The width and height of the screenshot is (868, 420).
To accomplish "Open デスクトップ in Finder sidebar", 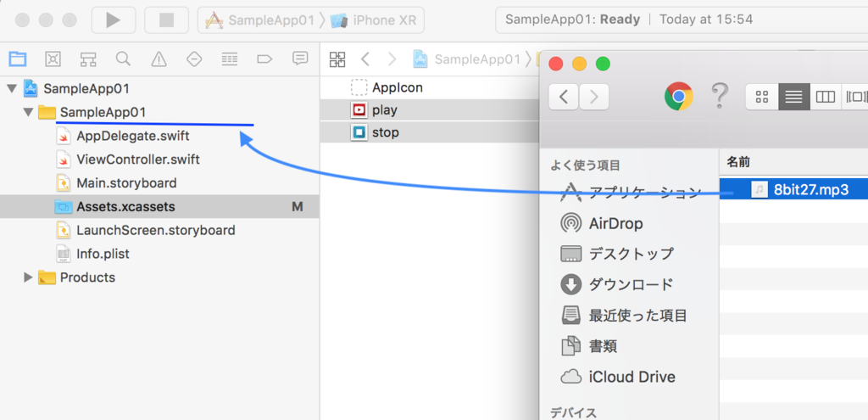I will [x=617, y=254].
